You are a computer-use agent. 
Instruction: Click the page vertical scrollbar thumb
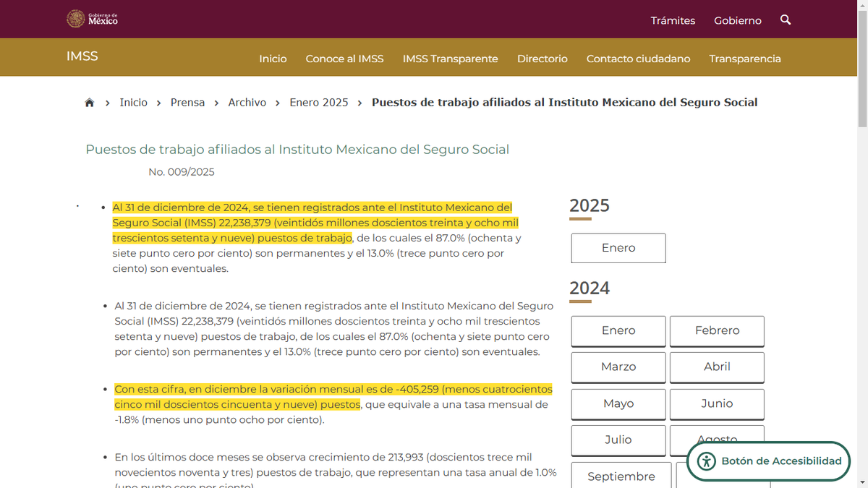(862, 69)
